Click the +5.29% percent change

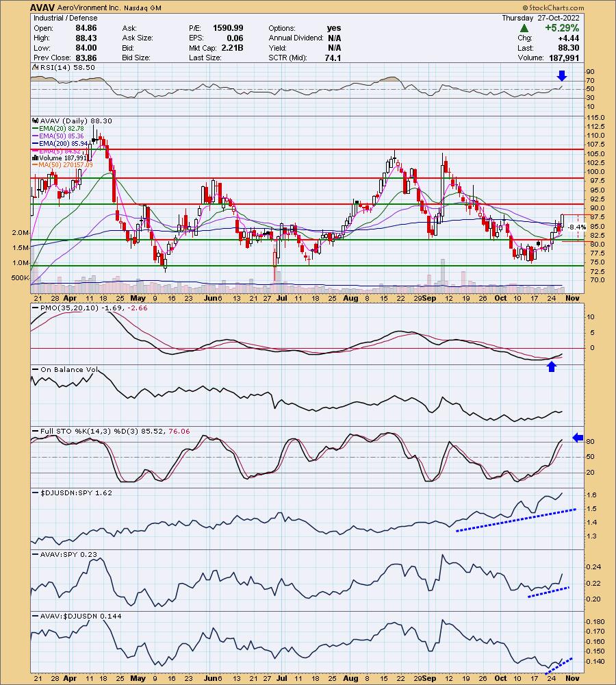point(562,28)
